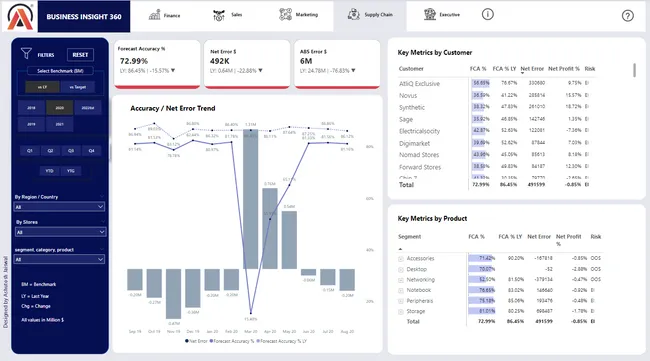Expand the Peripherals segment row
The image size is (650, 361).
tap(401, 301)
